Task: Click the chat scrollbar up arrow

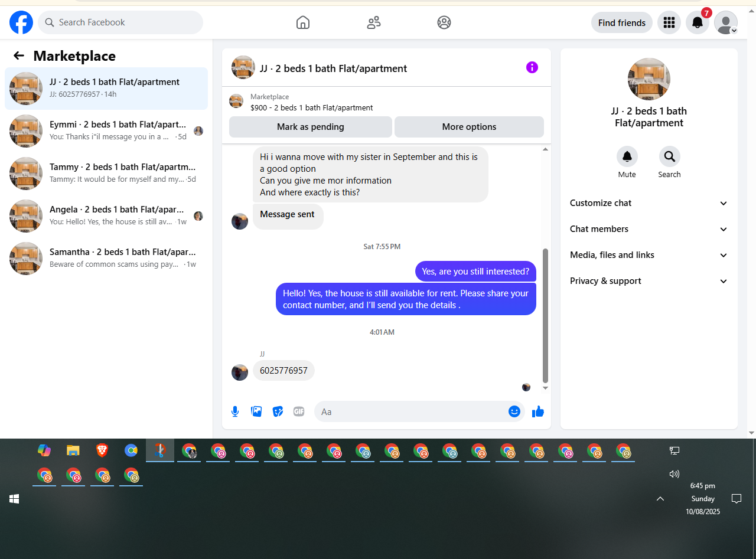Action: (x=545, y=149)
